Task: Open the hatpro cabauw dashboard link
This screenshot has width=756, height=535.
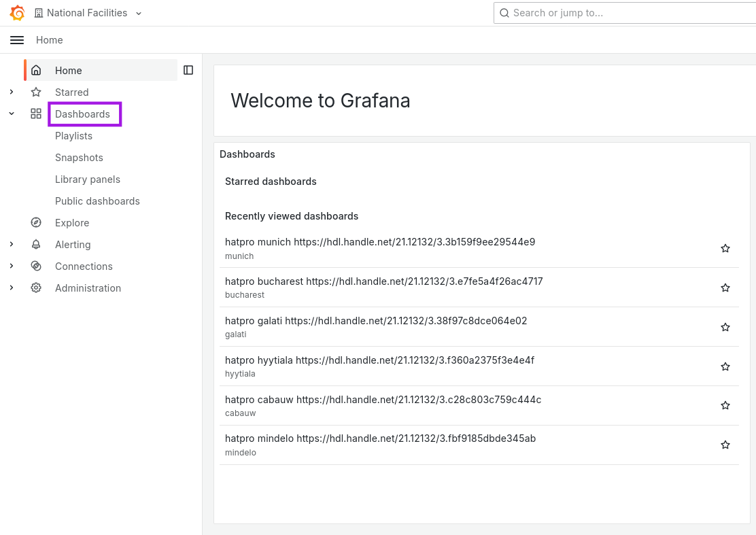Action: coord(383,400)
